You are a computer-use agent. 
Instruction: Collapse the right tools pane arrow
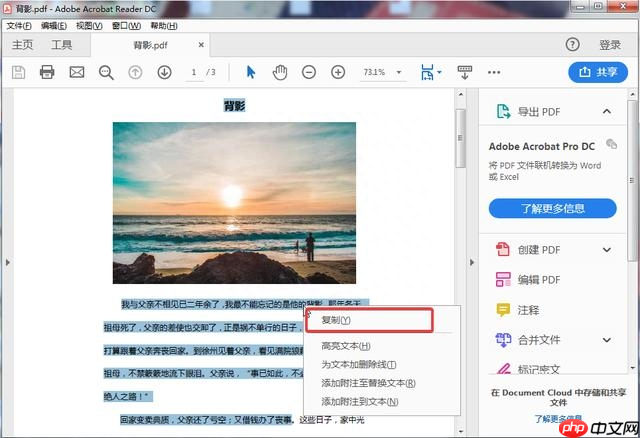tap(472, 262)
